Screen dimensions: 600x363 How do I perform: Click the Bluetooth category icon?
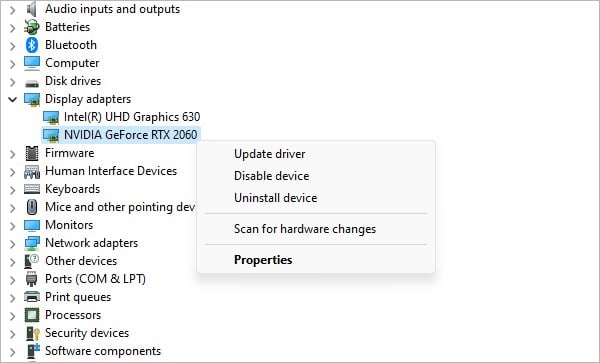click(32, 45)
